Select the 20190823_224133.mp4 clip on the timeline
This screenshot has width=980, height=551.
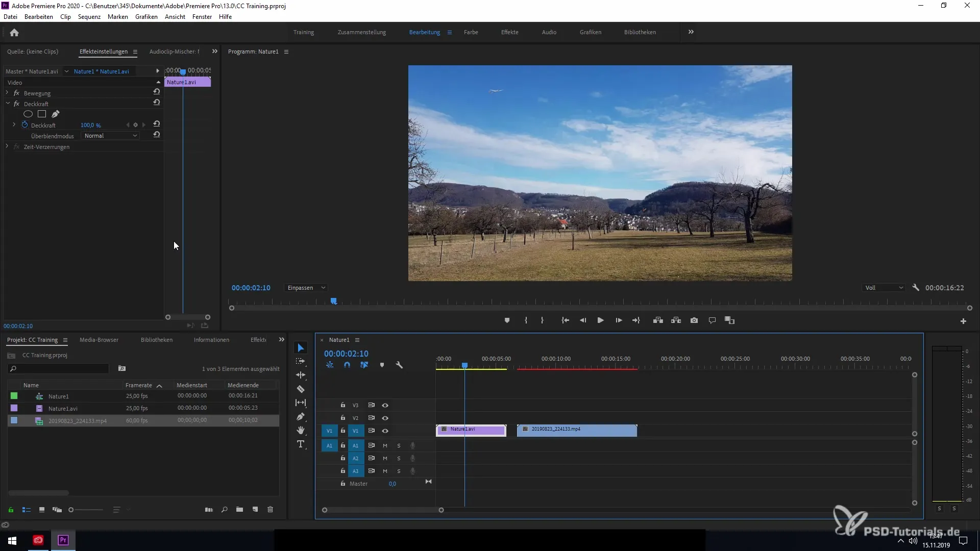click(x=577, y=431)
